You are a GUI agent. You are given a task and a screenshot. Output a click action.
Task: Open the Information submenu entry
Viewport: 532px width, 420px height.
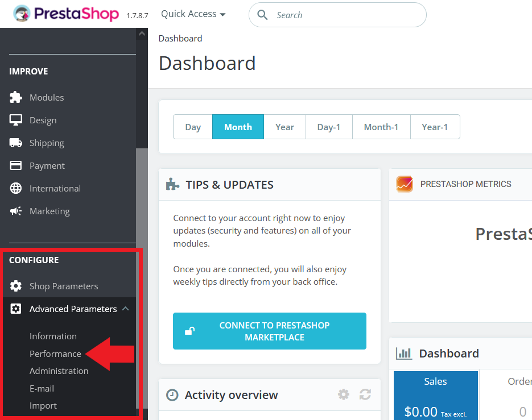click(53, 336)
